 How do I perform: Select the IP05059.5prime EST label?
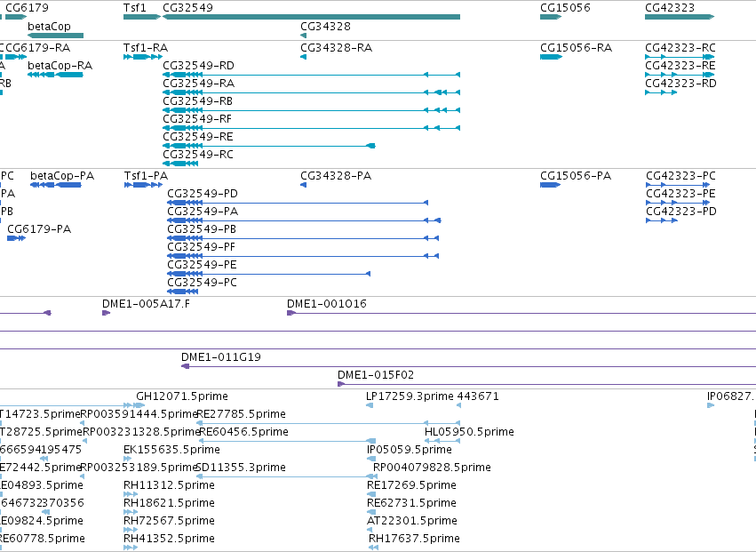(x=410, y=450)
